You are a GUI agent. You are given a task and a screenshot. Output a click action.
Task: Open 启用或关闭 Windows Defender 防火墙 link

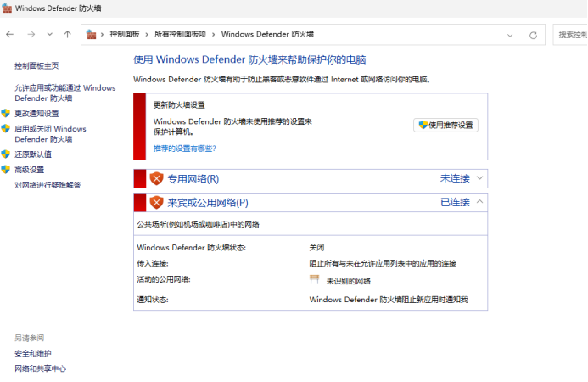[x=50, y=134]
